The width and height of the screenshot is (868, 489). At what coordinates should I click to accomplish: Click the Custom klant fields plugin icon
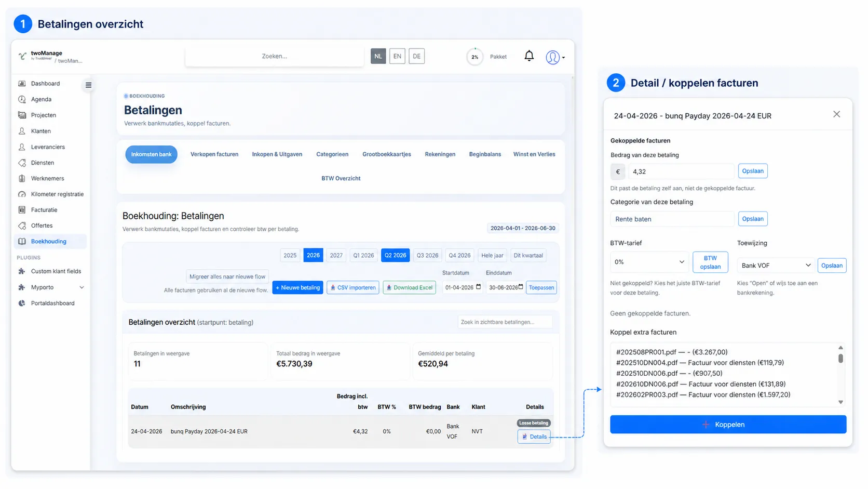point(22,271)
